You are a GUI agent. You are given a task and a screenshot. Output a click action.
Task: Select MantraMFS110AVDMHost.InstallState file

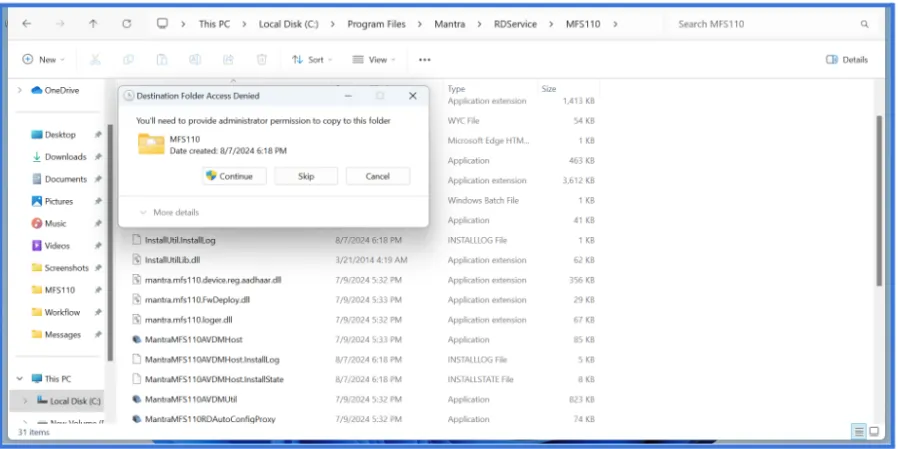coord(214,379)
